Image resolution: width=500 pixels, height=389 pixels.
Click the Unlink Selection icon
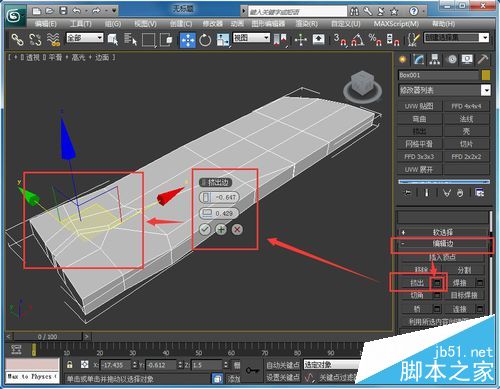coord(35,40)
